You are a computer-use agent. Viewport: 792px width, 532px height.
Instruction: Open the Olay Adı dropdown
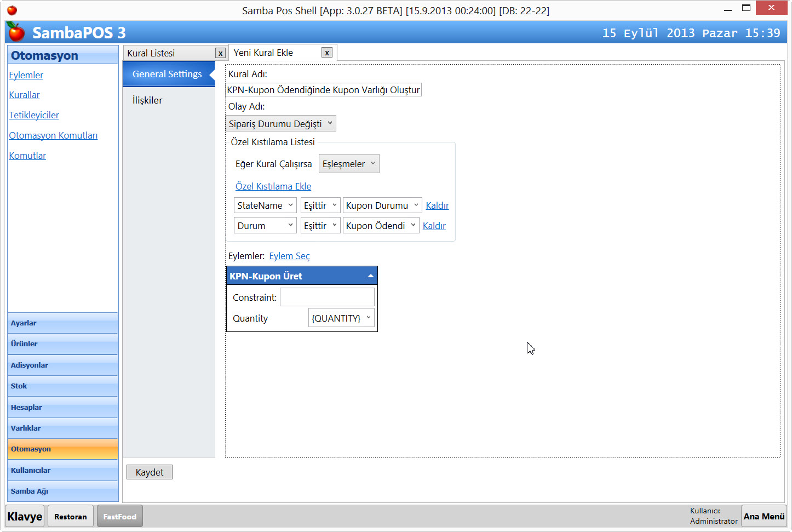[x=281, y=124]
